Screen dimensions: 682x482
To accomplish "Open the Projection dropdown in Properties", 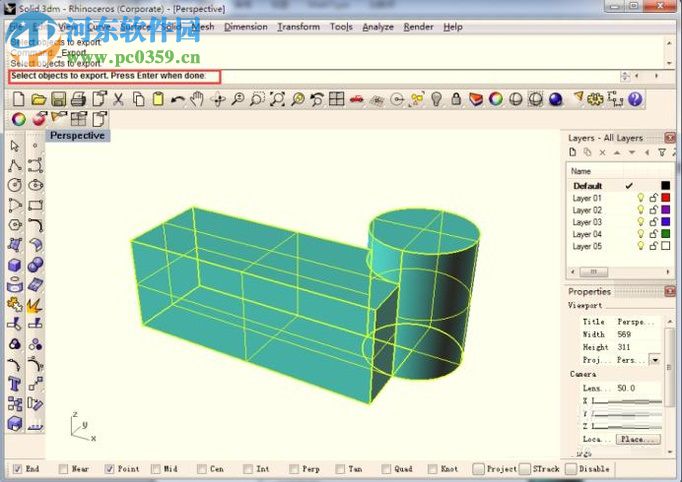I will click(654, 359).
